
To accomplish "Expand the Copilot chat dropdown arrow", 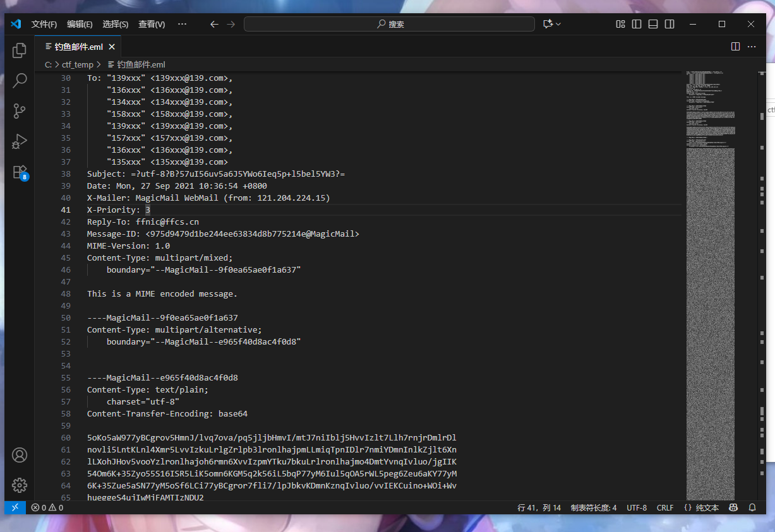I will (x=558, y=24).
